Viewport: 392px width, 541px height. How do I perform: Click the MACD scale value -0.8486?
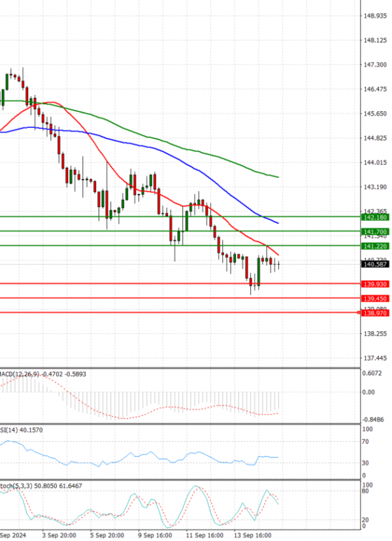pyautogui.click(x=373, y=420)
